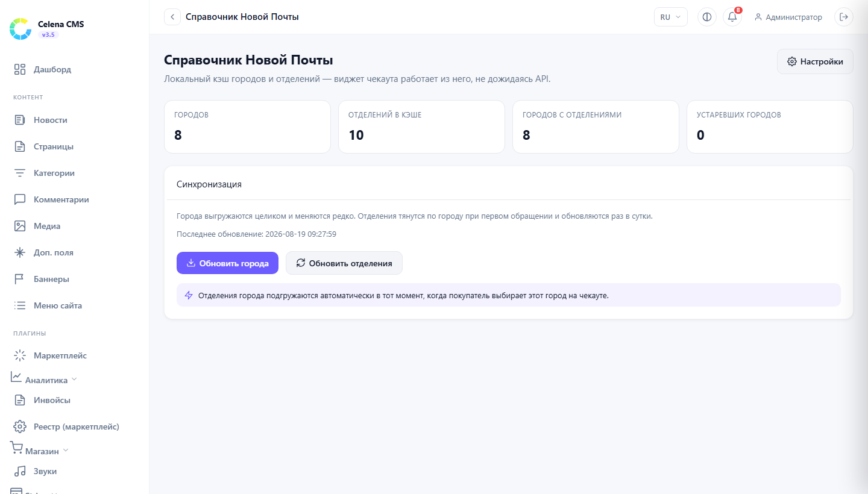Click the Реестр (маркетплейс) gear icon

(x=20, y=427)
